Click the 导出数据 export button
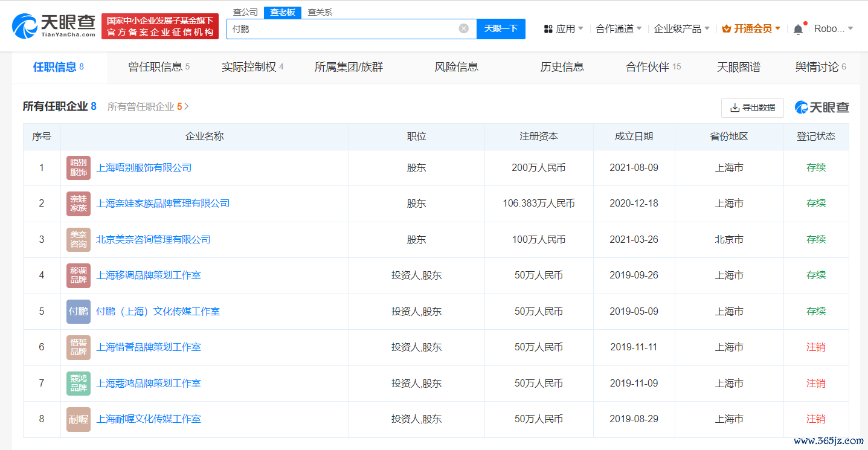The width and height of the screenshot is (868, 450). click(753, 108)
